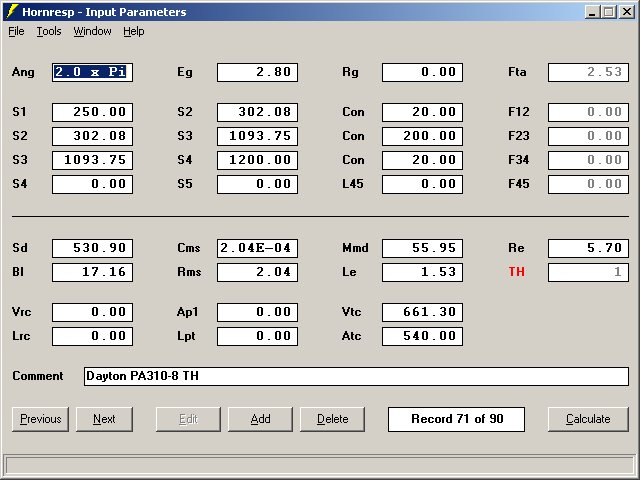Click the Ang label
The height and width of the screenshot is (480, 640).
pos(23,73)
